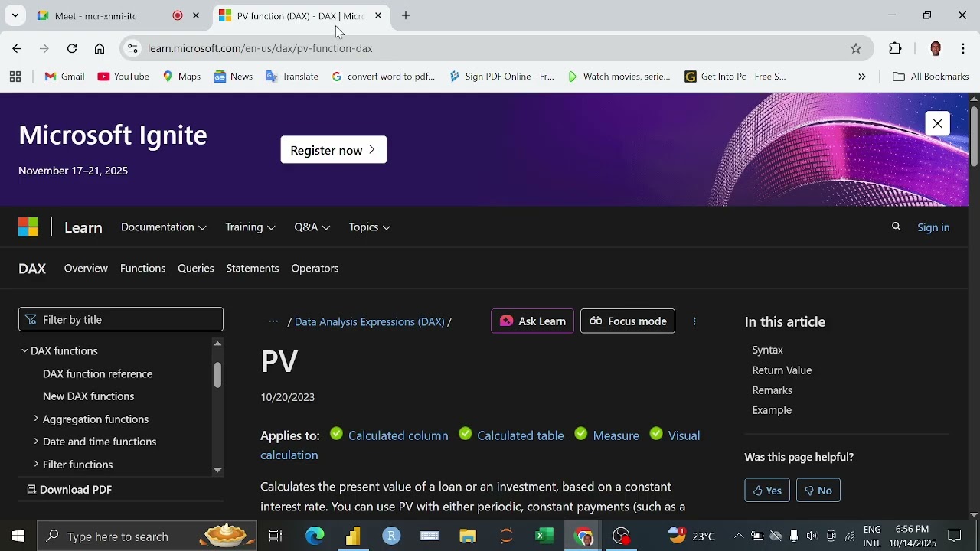This screenshot has width=980, height=551.
Task: Enable Focus mode
Action: [628, 321]
